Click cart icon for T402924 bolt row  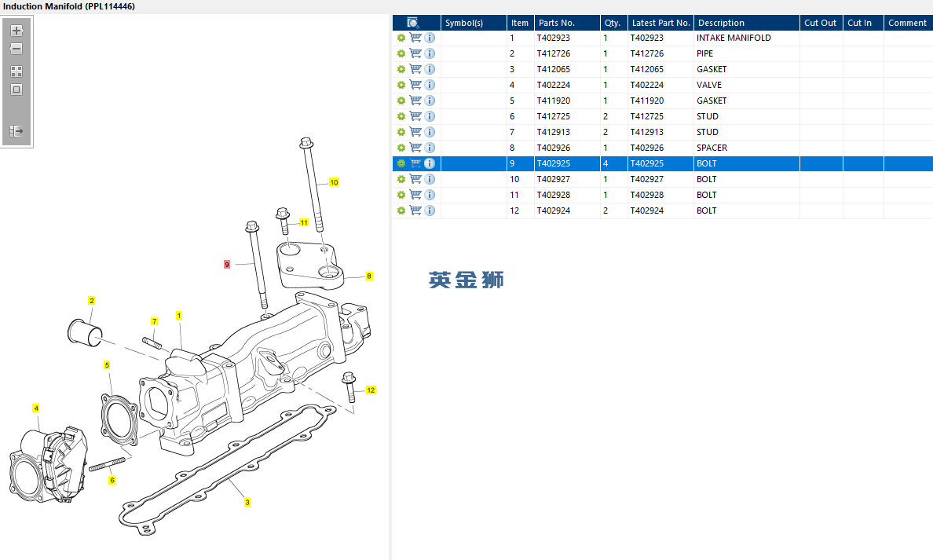tap(415, 210)
